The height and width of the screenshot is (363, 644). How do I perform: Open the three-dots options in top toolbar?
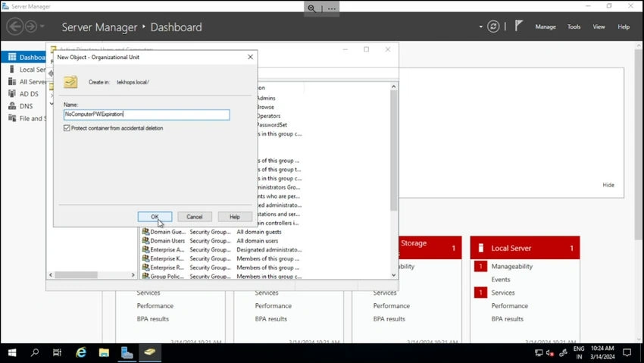pyautogui.click(x=331, y=8)
